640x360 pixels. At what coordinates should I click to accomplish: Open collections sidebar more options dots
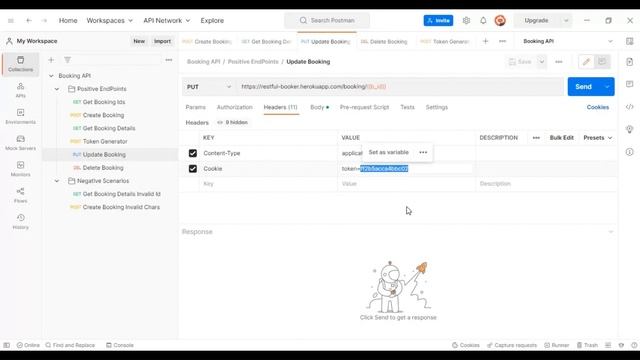(169, 60)
